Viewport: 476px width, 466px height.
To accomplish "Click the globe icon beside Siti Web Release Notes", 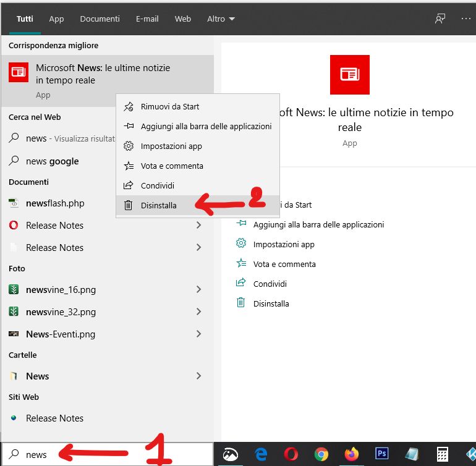I will tap(14, 418).
